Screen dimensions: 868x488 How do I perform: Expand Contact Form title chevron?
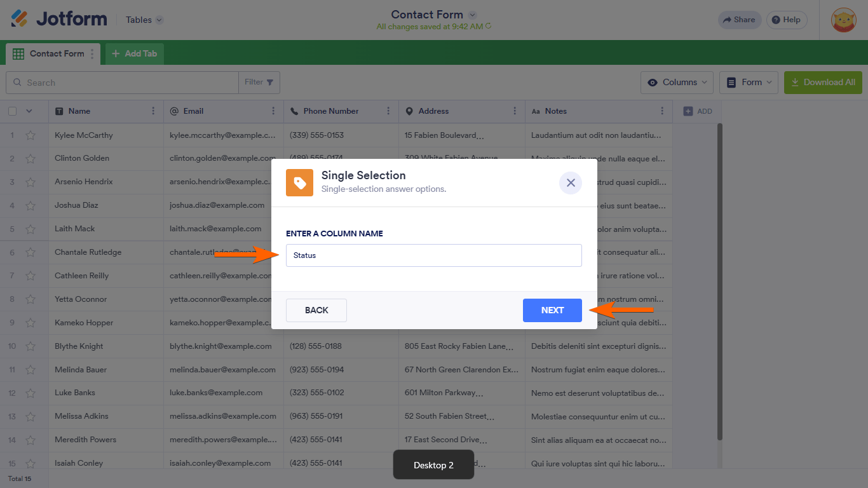coord(472,15)
